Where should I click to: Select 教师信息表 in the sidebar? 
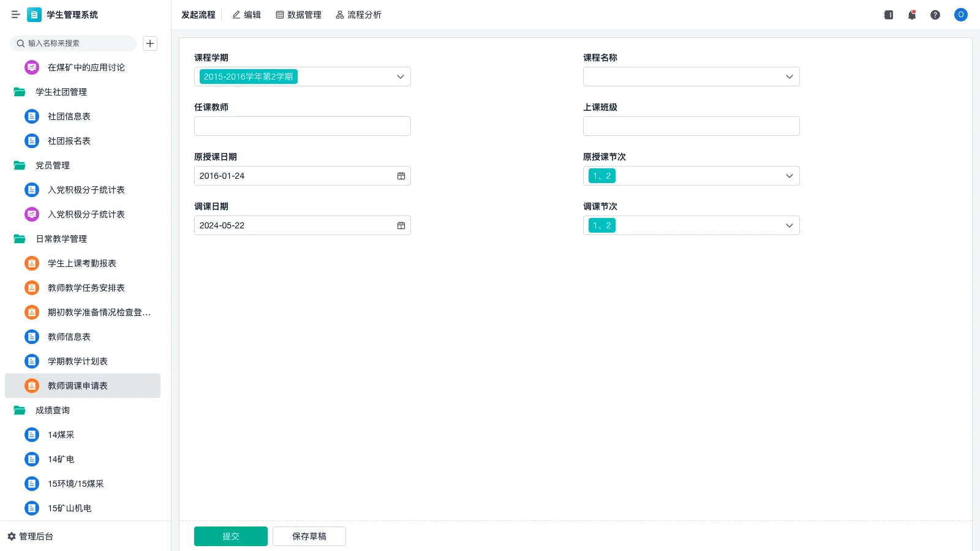69,337
